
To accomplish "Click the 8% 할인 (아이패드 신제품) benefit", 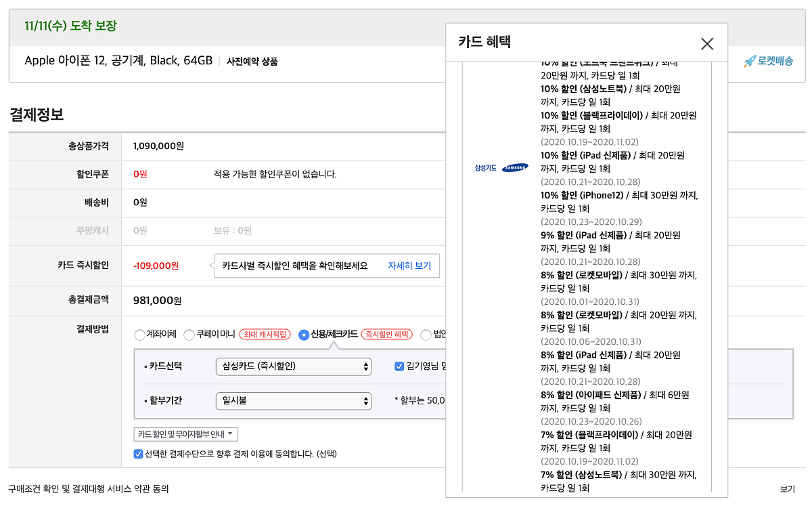I will click(x=614, y=402).
